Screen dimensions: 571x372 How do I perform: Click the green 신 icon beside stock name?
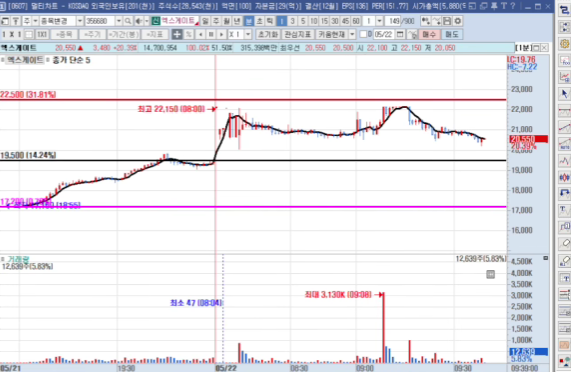pos(156,21)
